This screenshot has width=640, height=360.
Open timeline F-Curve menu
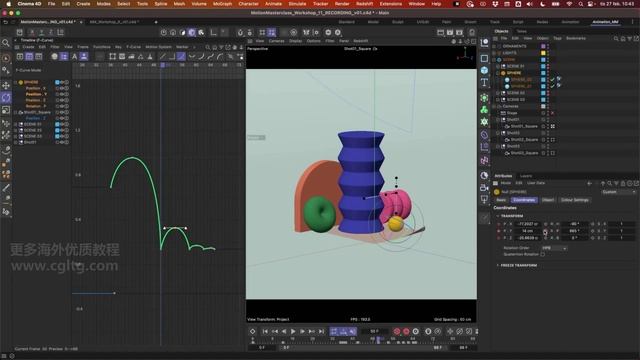[x=133, y=47]
